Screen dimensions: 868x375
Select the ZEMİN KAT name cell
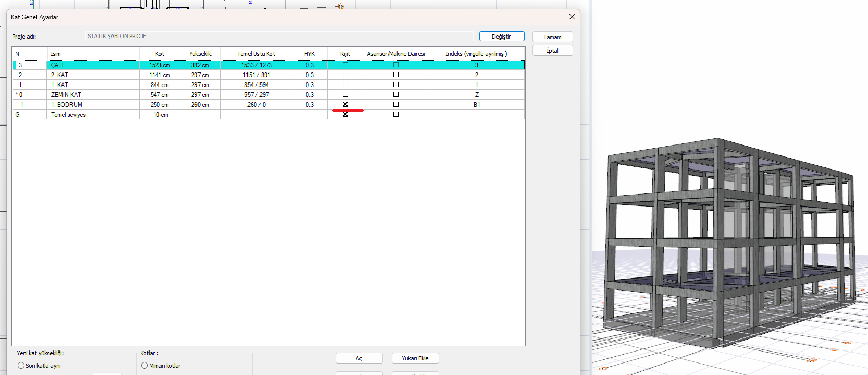pyautogui.click(x=93, y=95)
